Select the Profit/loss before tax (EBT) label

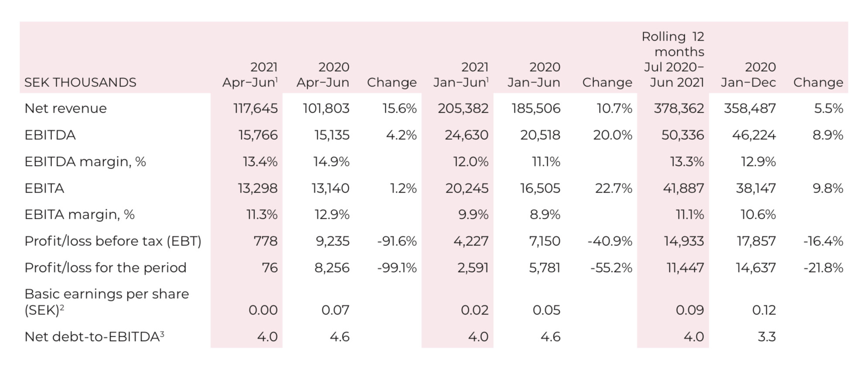pyautogui.click(x=113, y=241)
